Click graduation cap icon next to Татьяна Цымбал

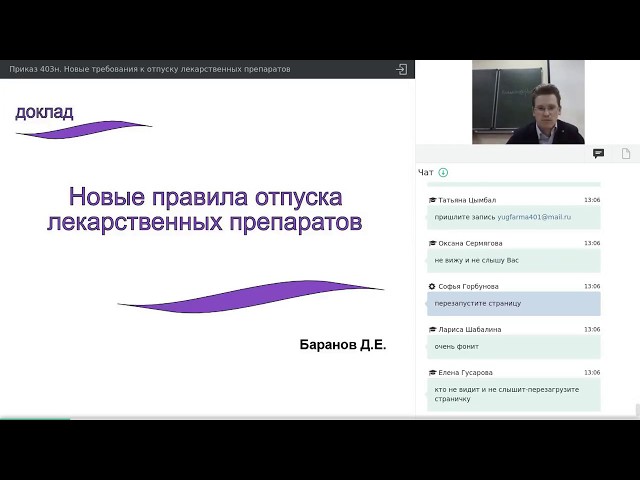[432, 200]
